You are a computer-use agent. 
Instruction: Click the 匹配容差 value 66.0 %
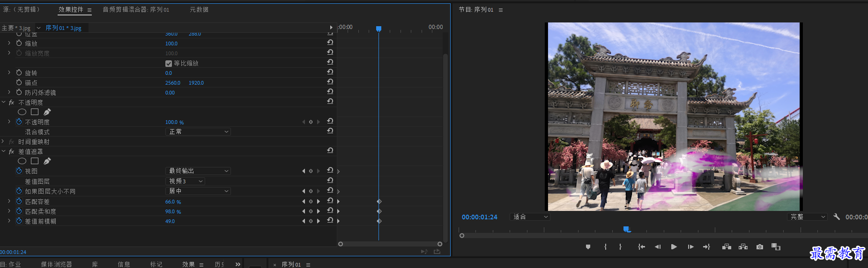pos(173,202)
